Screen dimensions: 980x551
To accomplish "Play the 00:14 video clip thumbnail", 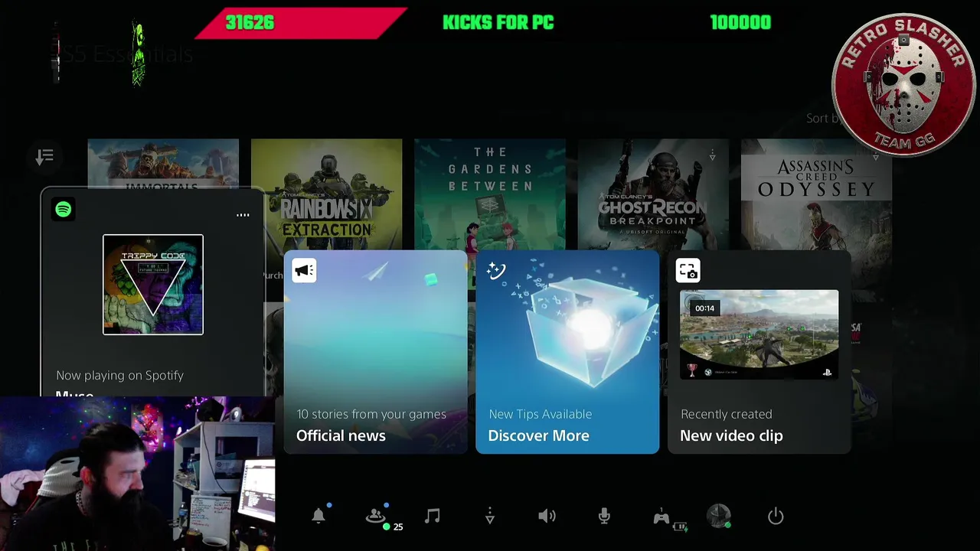I will 759,334.
